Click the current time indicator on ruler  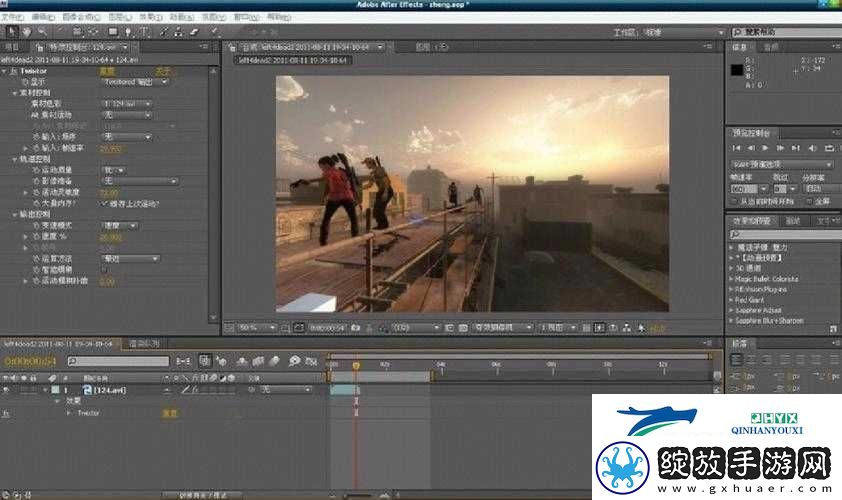coord(356,365)
